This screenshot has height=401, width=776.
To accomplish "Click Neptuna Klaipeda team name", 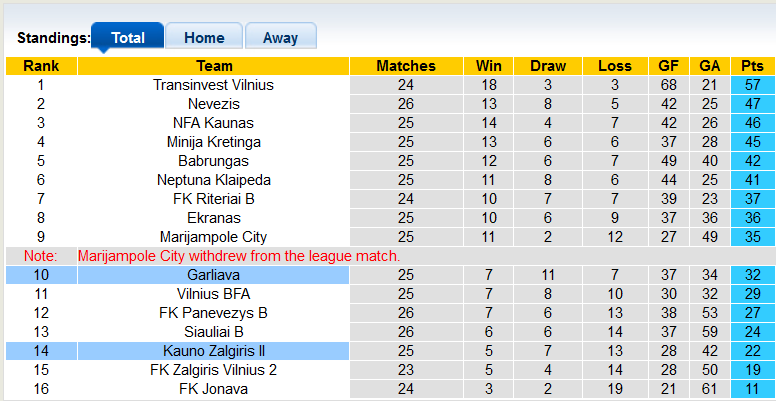I will [214, 180].
